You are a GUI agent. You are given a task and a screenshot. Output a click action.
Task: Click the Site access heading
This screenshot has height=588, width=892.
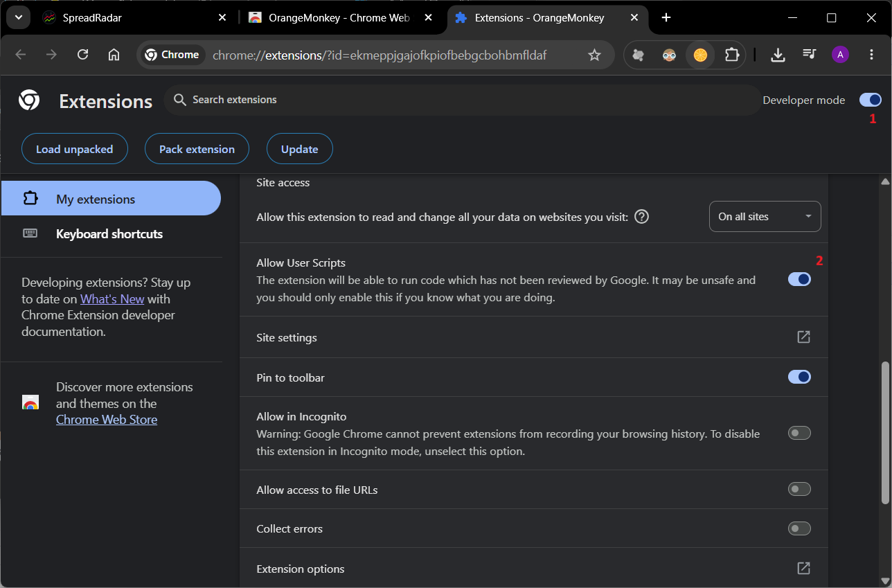coord(283,183)
